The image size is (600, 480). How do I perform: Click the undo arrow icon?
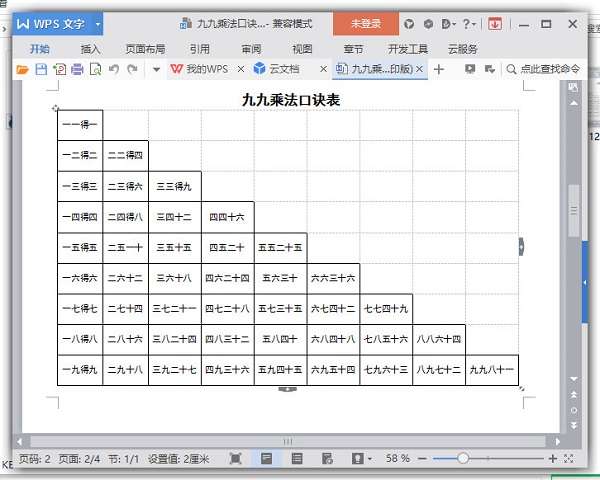(114, 69)
